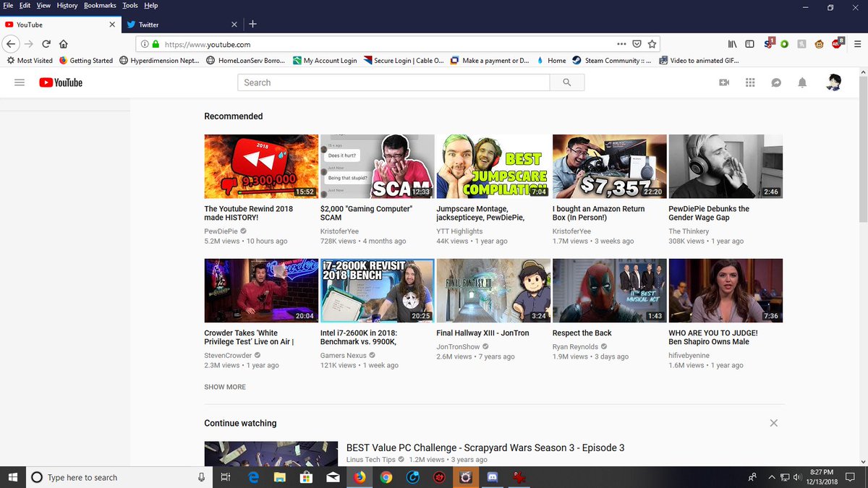Open the Windows Start button
Viewport: 868px width, 488px height.
(x=13, y=477)
